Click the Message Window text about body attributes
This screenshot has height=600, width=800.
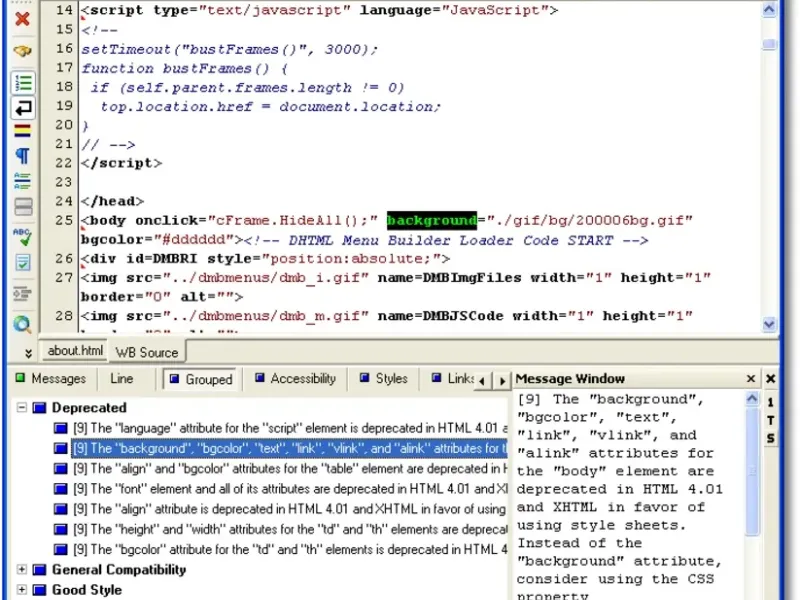point(620,496)
